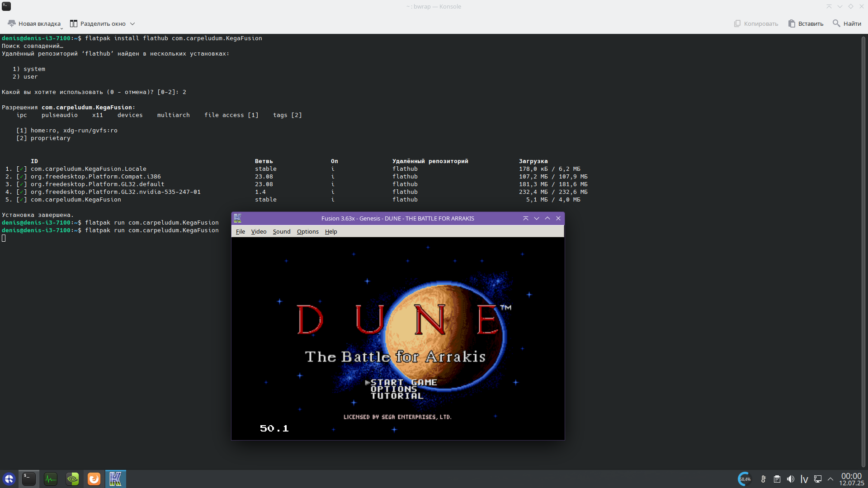Open the Sound menu in Fusion
This screenshot has width=868, height=488.
pyautogui.click(x=281, y=231)
